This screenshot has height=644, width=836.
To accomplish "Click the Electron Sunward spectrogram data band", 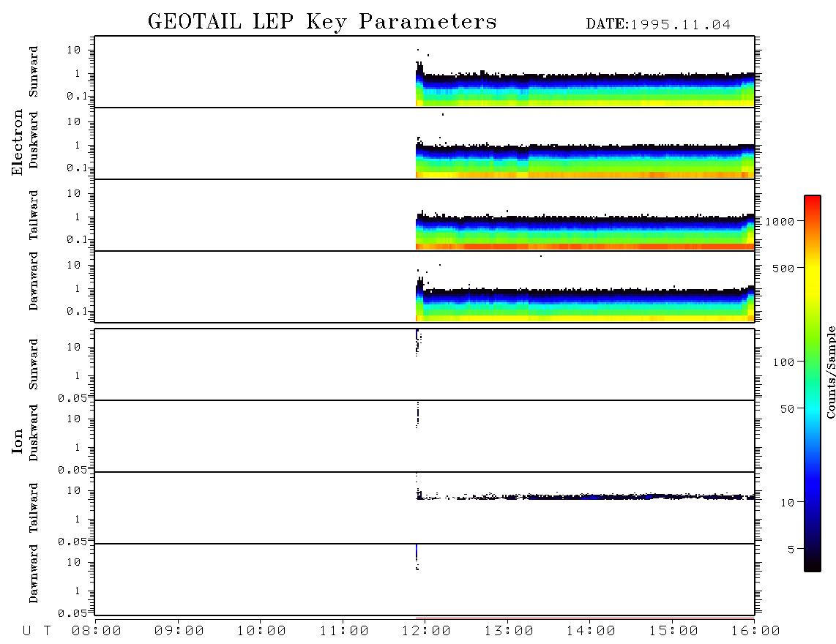I will [x=586, y=89].
